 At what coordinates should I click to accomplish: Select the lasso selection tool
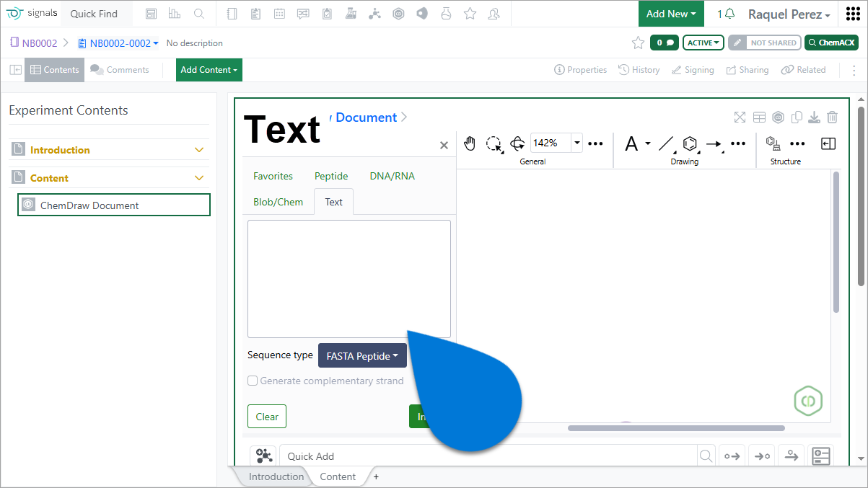pyautogui.click(x=494, y=143)
